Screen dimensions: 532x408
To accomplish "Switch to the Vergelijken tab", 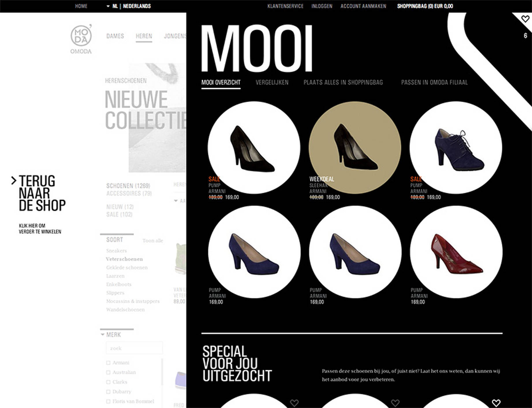I will click(x=272, y=82).
